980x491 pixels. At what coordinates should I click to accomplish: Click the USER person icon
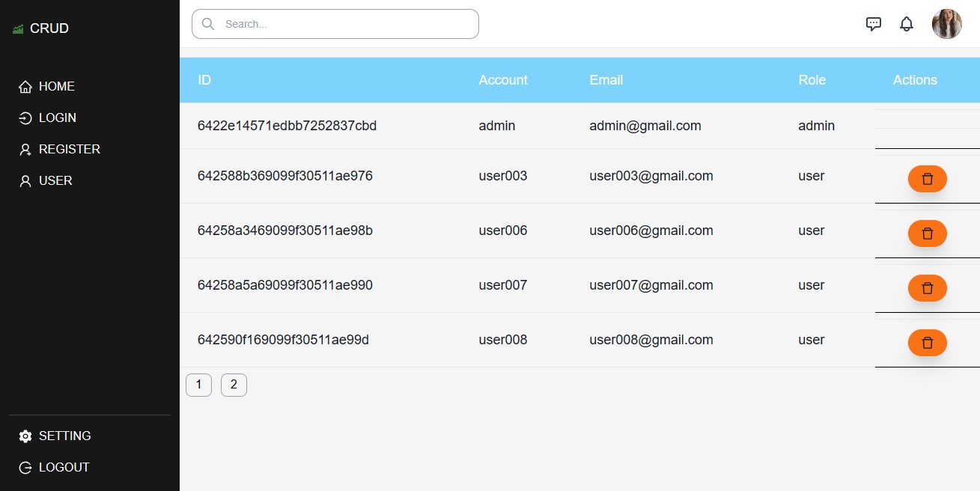[x=25, y=181]
